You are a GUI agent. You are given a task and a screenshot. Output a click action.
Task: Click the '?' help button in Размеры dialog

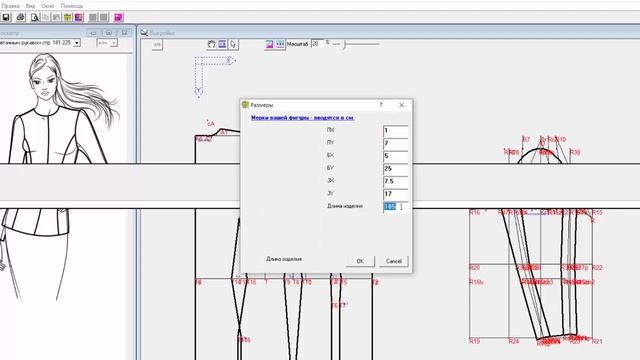(381, 105)
